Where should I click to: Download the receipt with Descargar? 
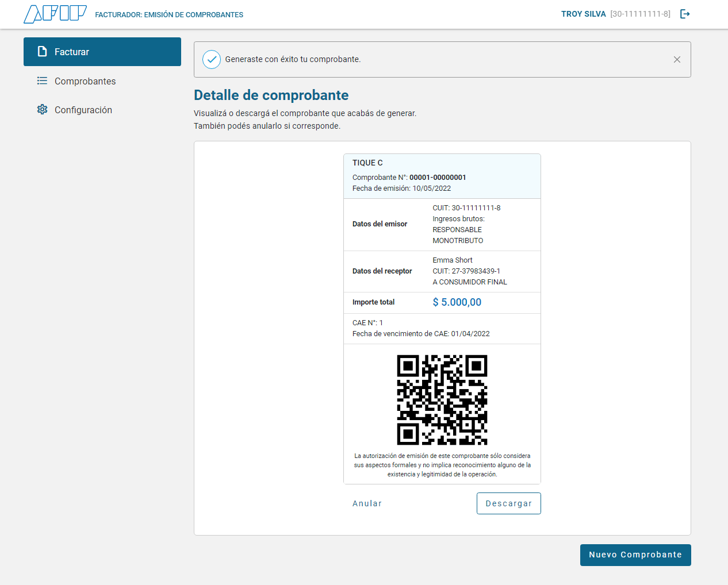pyautogui.click(x=509, y=503)
